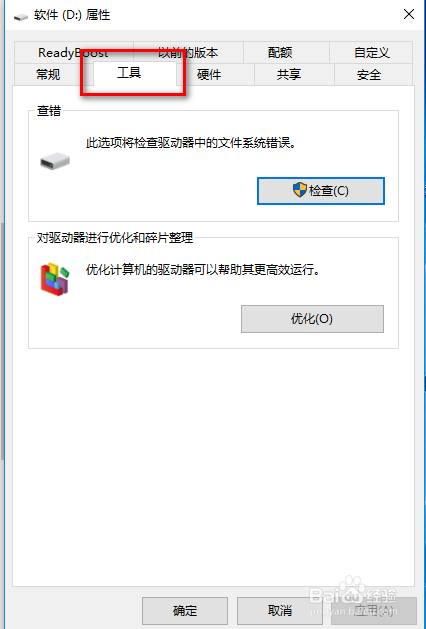The height and width of the screenshot is (629, 426).
Task: Click the drive icon in the title bar
Action: coord(20,16)
